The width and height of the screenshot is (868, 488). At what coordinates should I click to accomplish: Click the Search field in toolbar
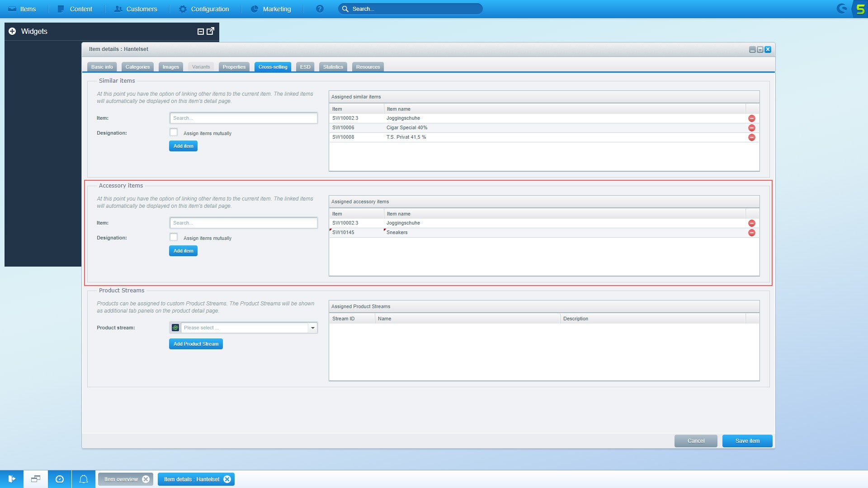pos(411,9)
